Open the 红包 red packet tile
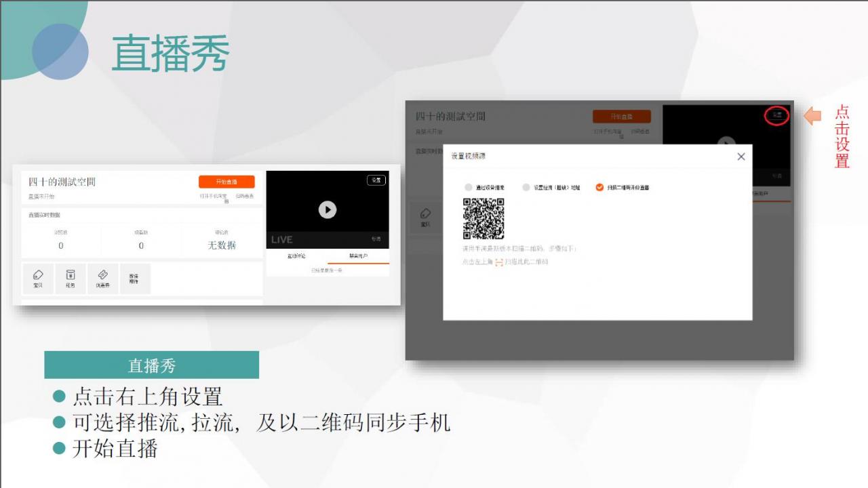Image resolution: width=868 pixels, height=488 pixels. pyautogui.click(x=71, y=279)
